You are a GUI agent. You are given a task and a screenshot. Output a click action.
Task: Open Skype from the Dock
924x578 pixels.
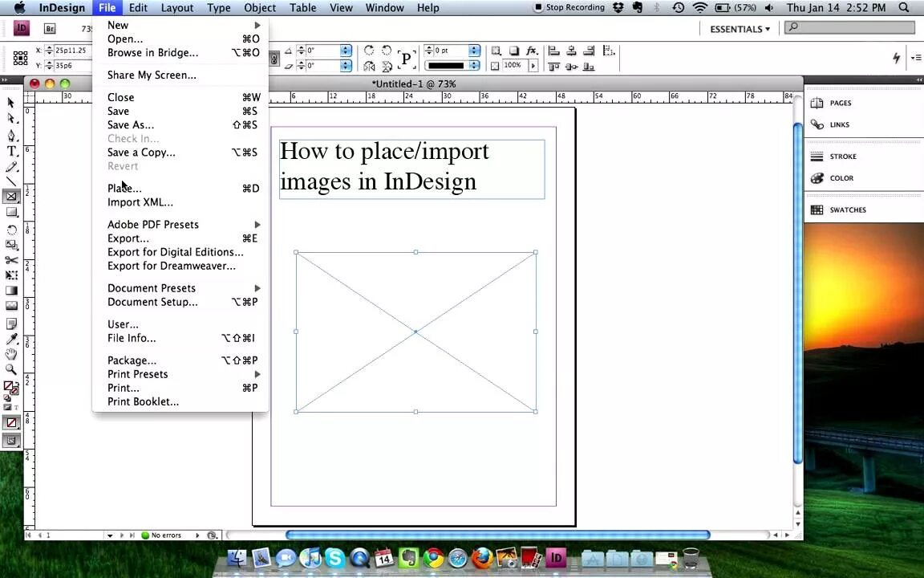pyautogui.click(x=334, y=558)
